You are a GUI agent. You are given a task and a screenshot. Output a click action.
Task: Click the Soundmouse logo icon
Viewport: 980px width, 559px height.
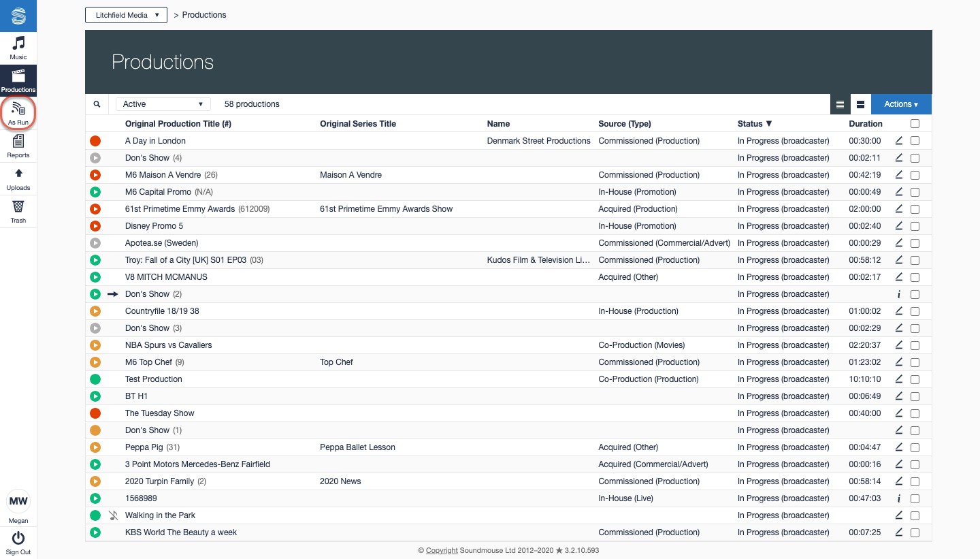[x=18, y=16]
